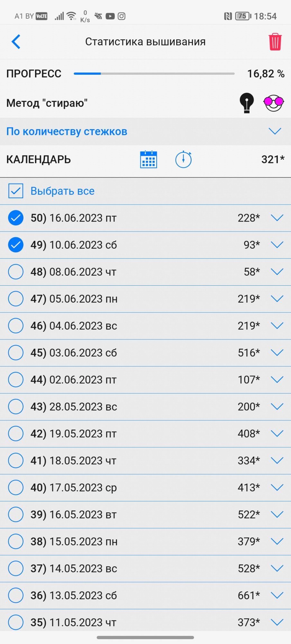
Task: Expand the 42) 19.05.2023 пт entry
Action: coord(277,433)
